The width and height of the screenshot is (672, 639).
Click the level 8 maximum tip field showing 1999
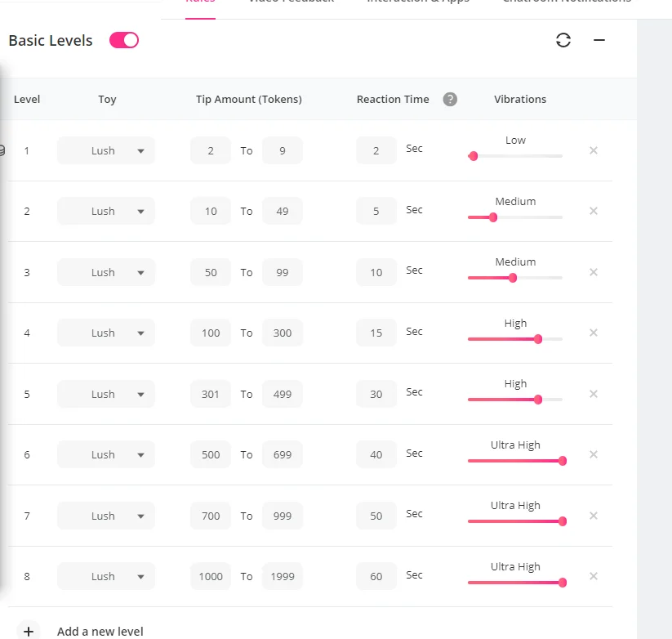[x=283, y=576]
